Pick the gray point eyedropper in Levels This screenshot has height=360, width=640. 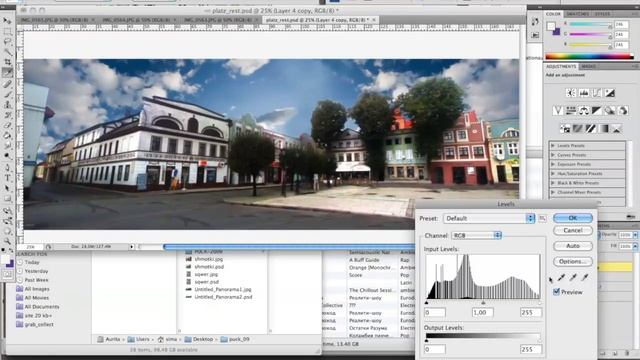(x=573, y=278)
